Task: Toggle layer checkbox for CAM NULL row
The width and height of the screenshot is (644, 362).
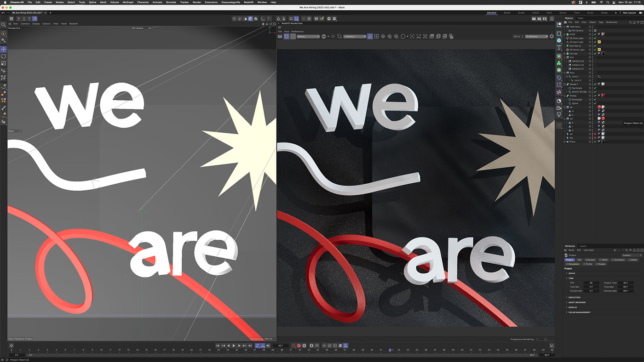Action: pos(590,27)
